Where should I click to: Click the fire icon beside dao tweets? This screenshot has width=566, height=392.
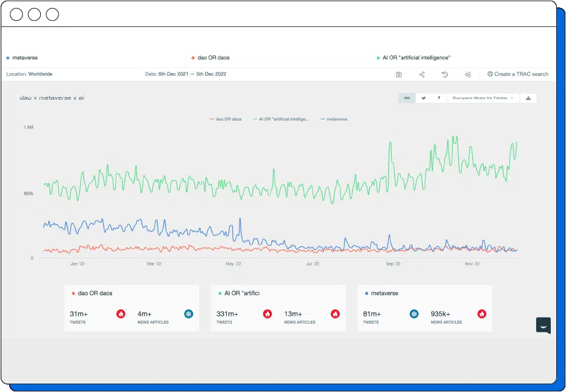point(121,314)
